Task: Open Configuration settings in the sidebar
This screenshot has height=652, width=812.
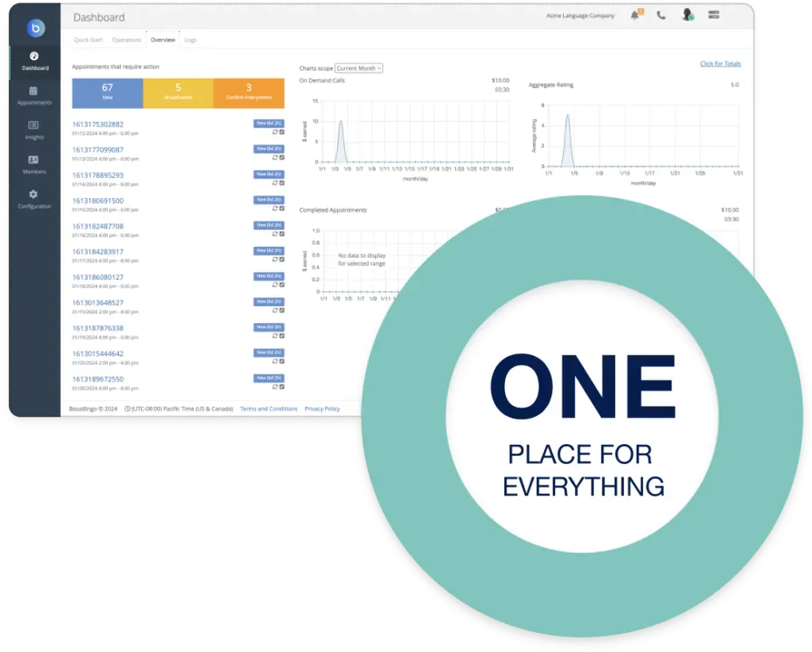Action: click(x=35, y=199)
